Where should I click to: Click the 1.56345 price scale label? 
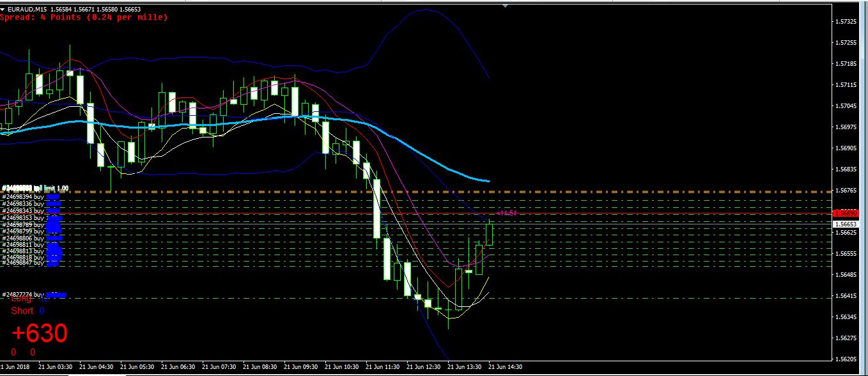(x=846, y=317)
